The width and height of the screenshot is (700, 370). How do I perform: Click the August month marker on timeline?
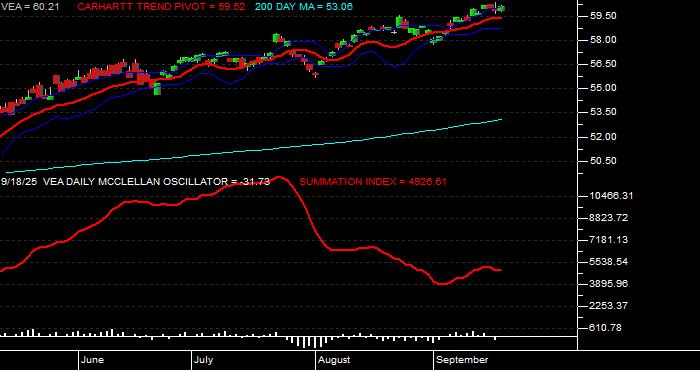coord(334,360)
